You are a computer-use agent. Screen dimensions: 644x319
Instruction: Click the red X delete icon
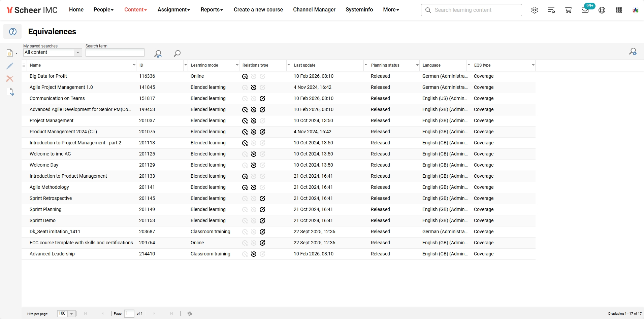pyautogui.click(x=10, y=79)
